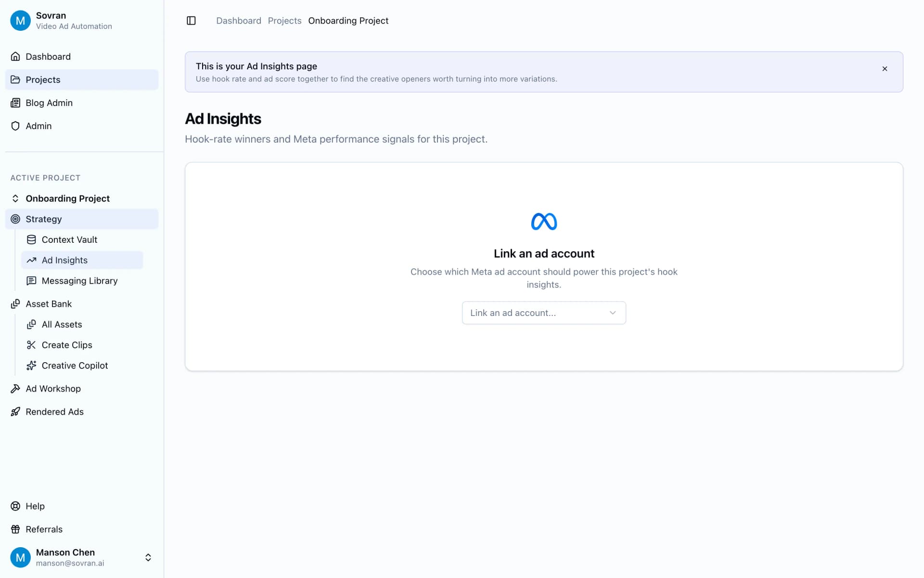This screenshot has width=924, height=578.
Task: Click the Sovran logo avatar
Action: click(x=20, y=21)
